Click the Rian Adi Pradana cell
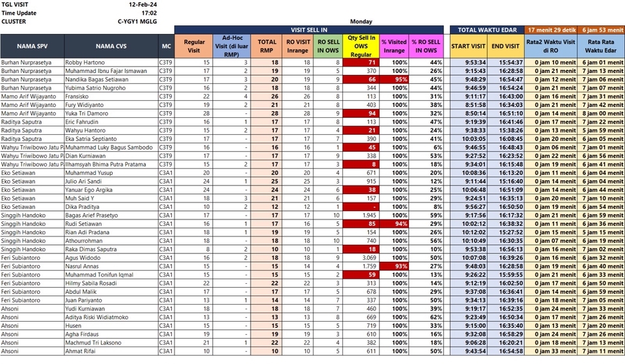Viewport: 625px width, 364px height. (x=111, y=232)
